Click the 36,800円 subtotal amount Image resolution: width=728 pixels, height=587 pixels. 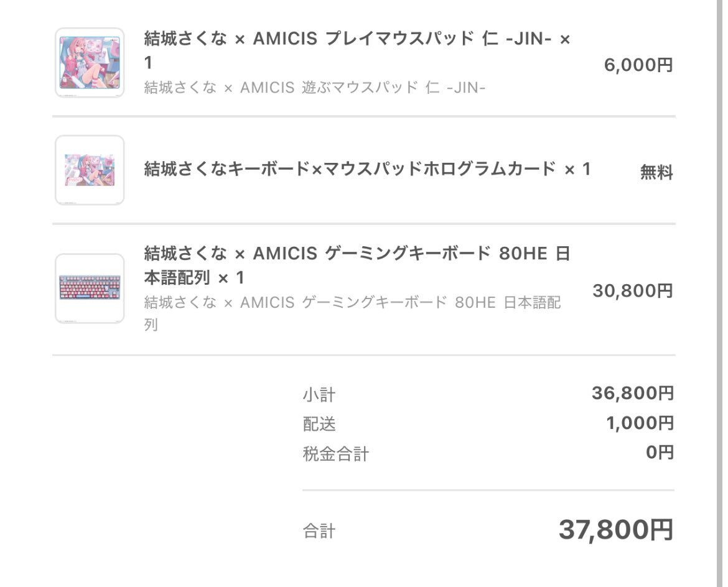(x=633, y=393)
